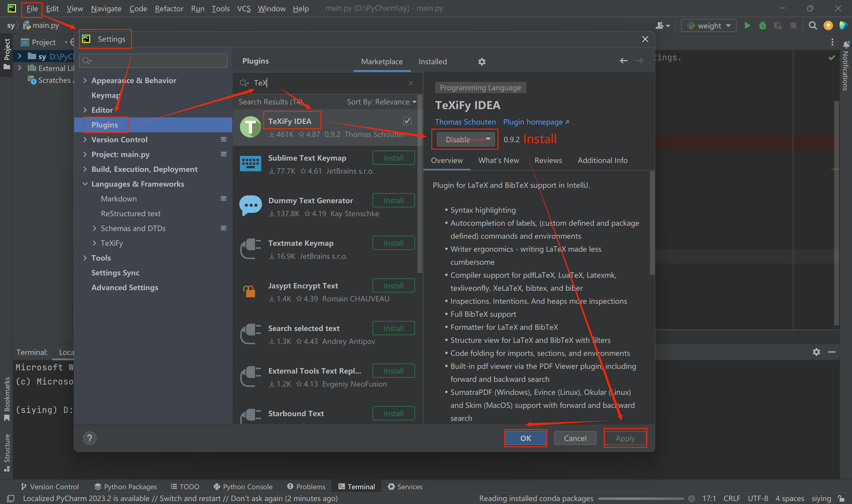Expand the Appearance & Behavior section
Screen dimensions: 852x504
coord(85,80)
